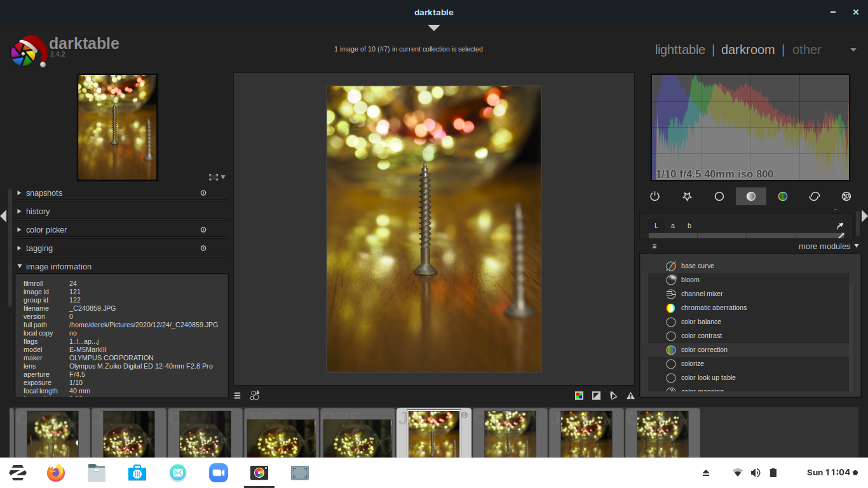
Task: Toggle gamut check warning icon
Action: (630, 395)
